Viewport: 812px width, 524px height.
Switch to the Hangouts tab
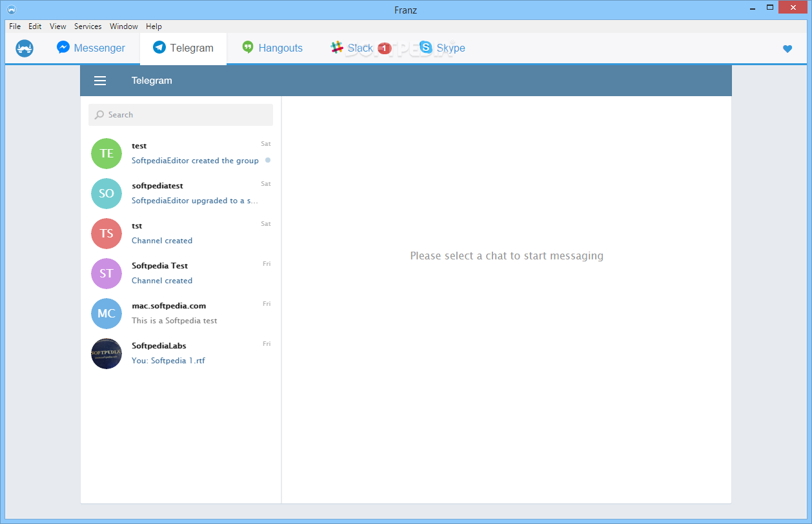(x=272, y=48)
